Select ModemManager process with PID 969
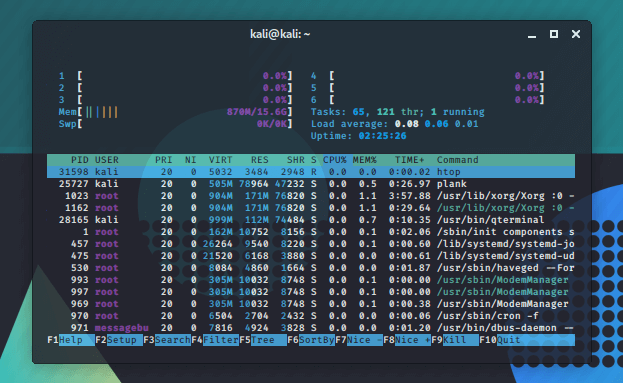The height and width of the screenshot is (383, 623). pos(311,304)
